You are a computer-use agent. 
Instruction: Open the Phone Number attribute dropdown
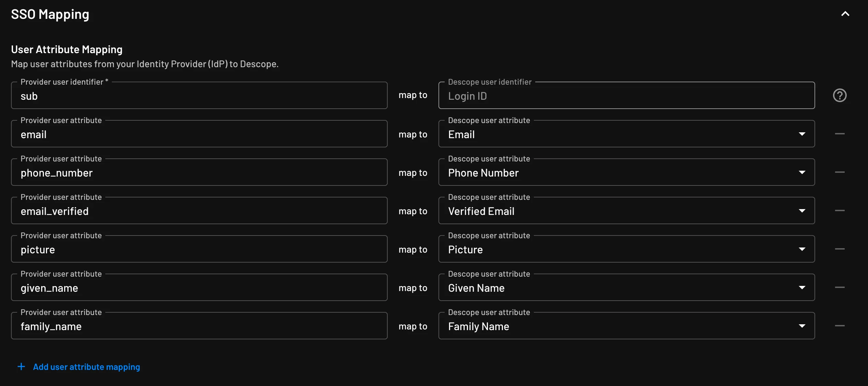click(x=802, y=172)
